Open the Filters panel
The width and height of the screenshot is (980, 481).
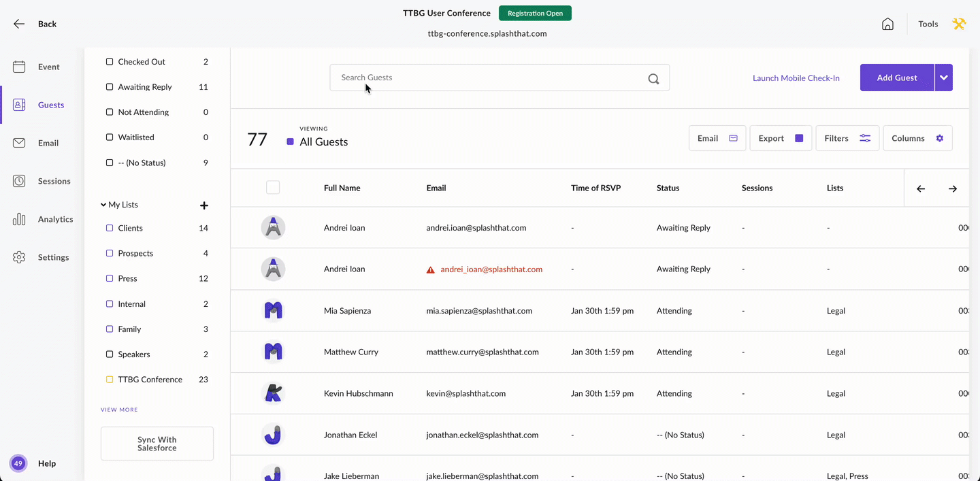[x=847, y=138]
